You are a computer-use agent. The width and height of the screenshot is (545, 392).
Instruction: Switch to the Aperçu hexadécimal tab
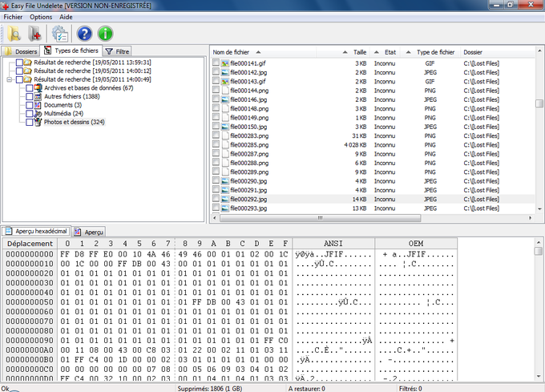[36, 231]
